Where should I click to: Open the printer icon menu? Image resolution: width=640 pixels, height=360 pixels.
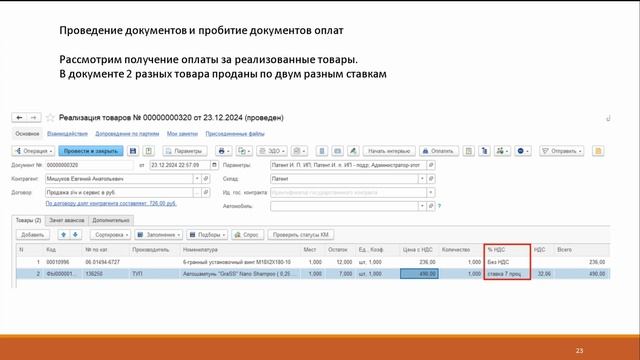click(x=224, y=151)
